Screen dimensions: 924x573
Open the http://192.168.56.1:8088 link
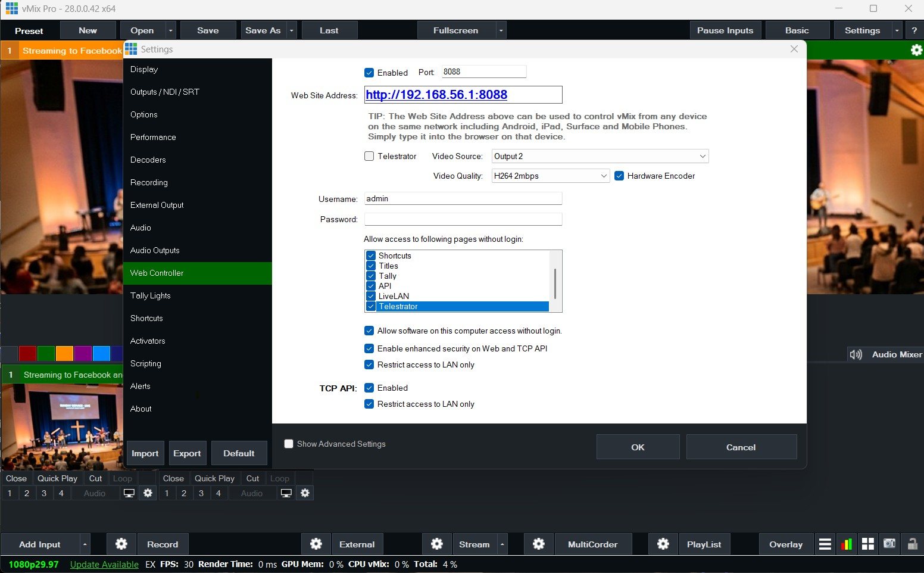[436, 95]
